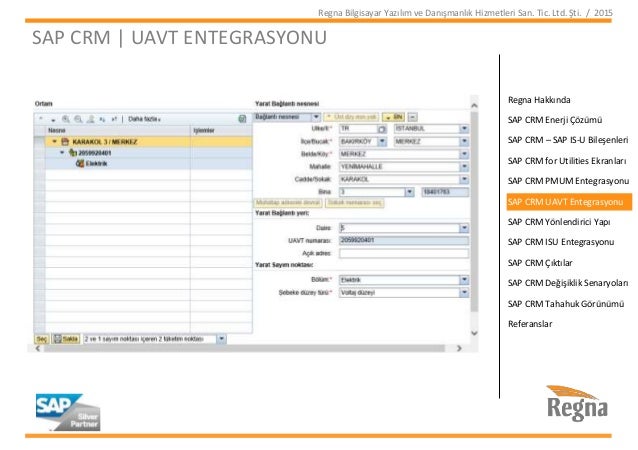
Task: Click the Seç button at the bottom left
Action: coord(42,339)
